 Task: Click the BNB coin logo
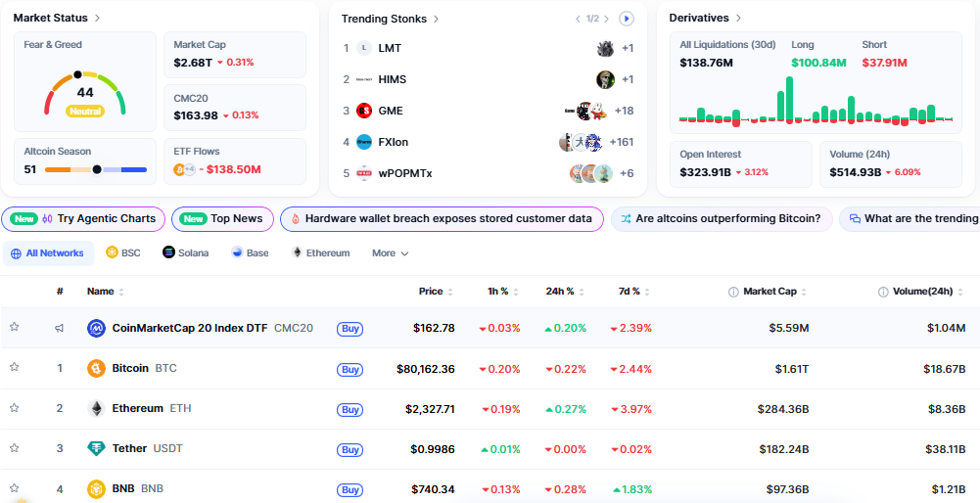(96, 488)
